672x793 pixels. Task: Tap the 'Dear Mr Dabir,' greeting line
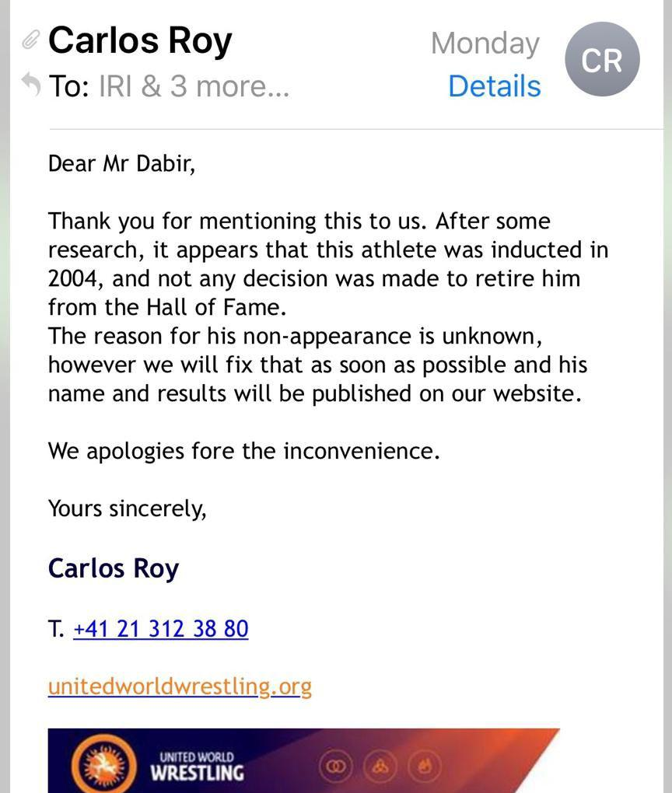coord(121,163)
